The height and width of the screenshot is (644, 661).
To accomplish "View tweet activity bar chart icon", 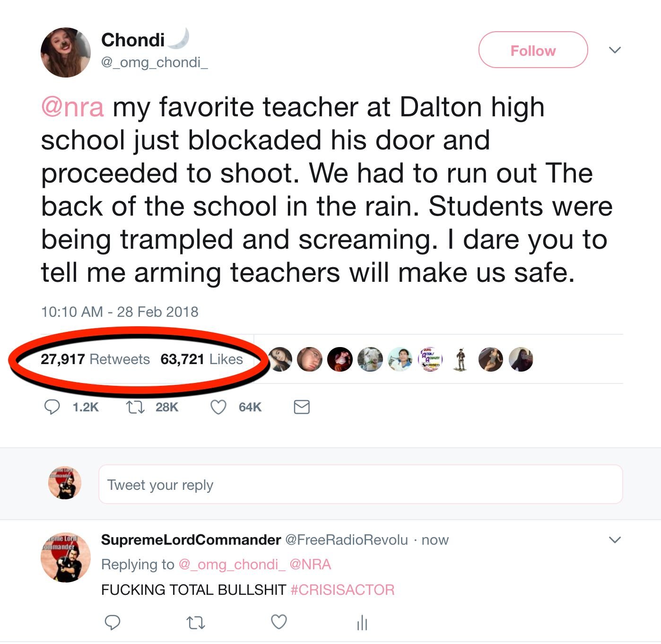I will (x=362, y=622).
